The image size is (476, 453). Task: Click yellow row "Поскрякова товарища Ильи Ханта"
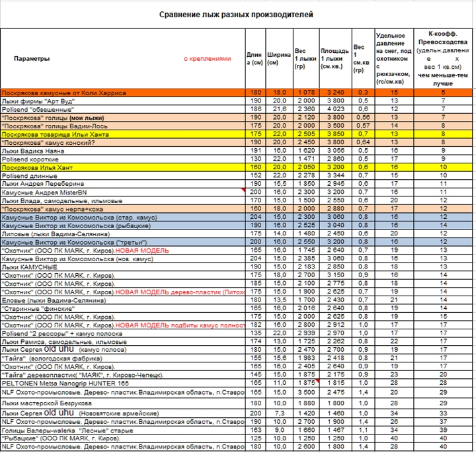pyautogui.click(x=236, y=134)
